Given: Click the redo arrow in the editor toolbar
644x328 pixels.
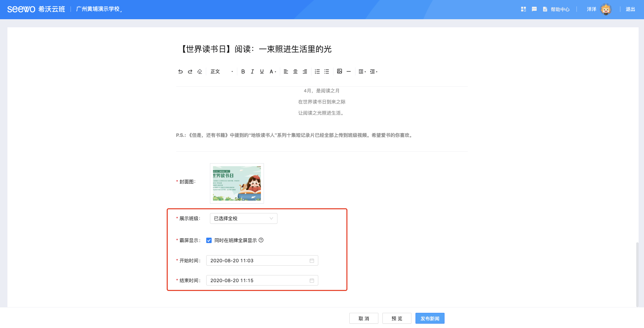Looking at the screenshot, I should click(x=190, y=71).
